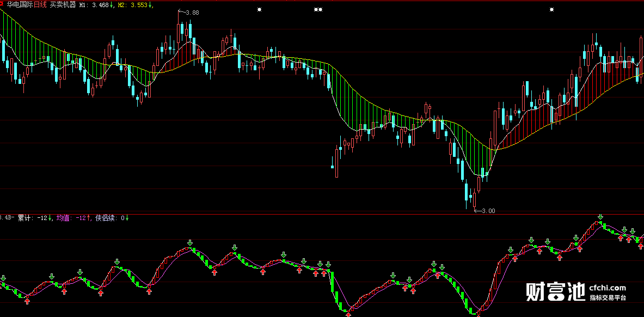
Task: Open the 买卖机器 indicator name
Action: [x=63, y=5]
